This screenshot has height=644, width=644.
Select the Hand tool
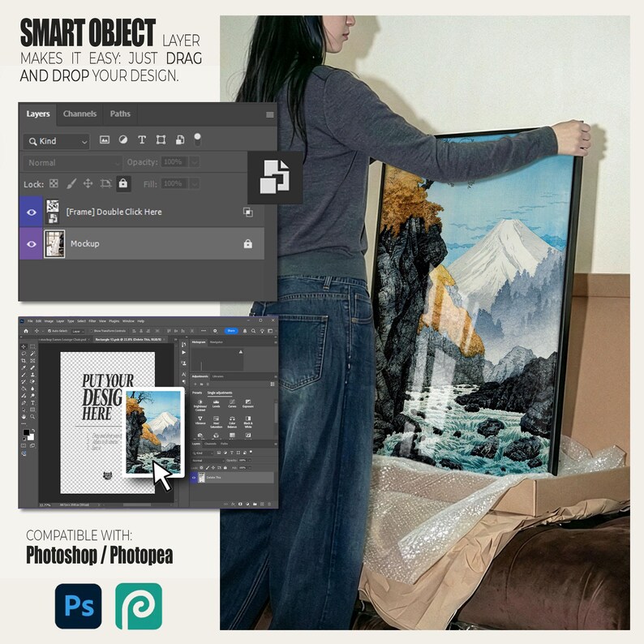[24, 416]
